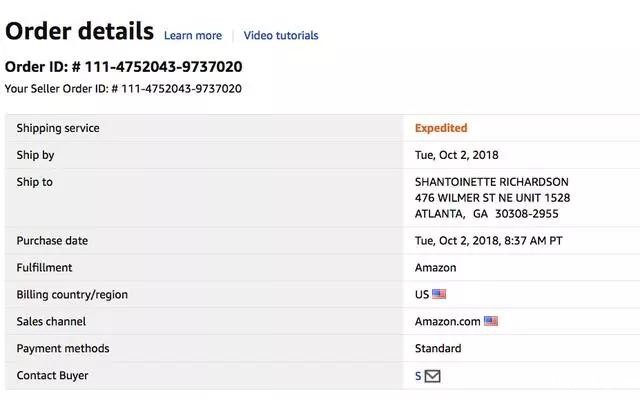640x400 pixels.
Task: Select the Sales channel Amazon.com text
Action: (447, 321)
